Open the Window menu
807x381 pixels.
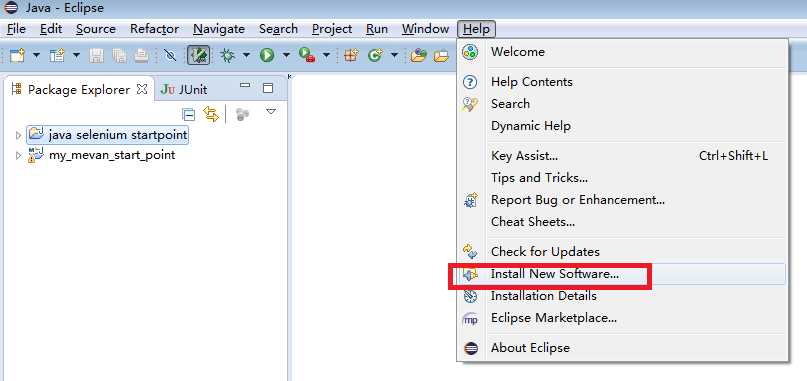coord(425,29)
